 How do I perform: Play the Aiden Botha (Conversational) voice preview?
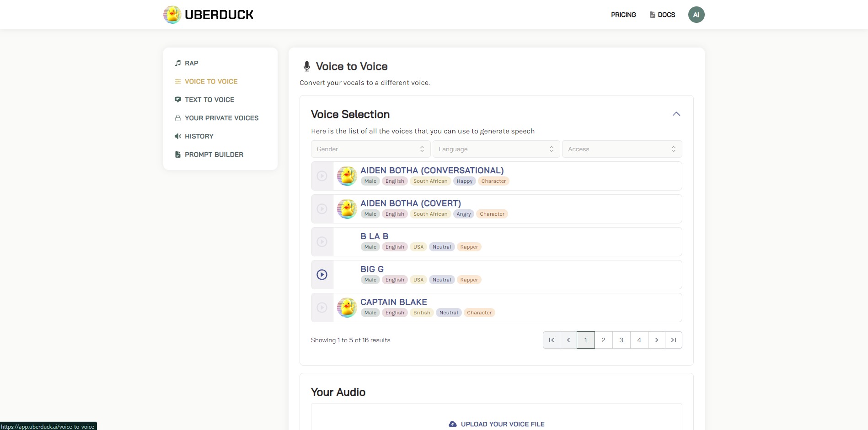(x=322, y=176)
